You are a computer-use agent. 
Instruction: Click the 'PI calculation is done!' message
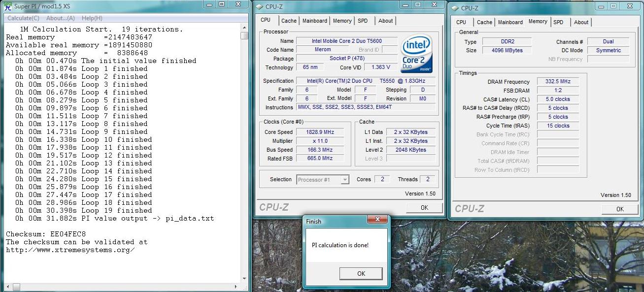point(340,245)
